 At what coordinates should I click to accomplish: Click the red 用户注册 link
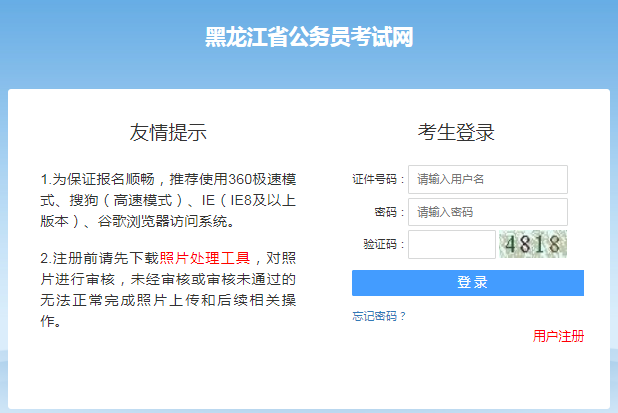[x=558, y=336]
